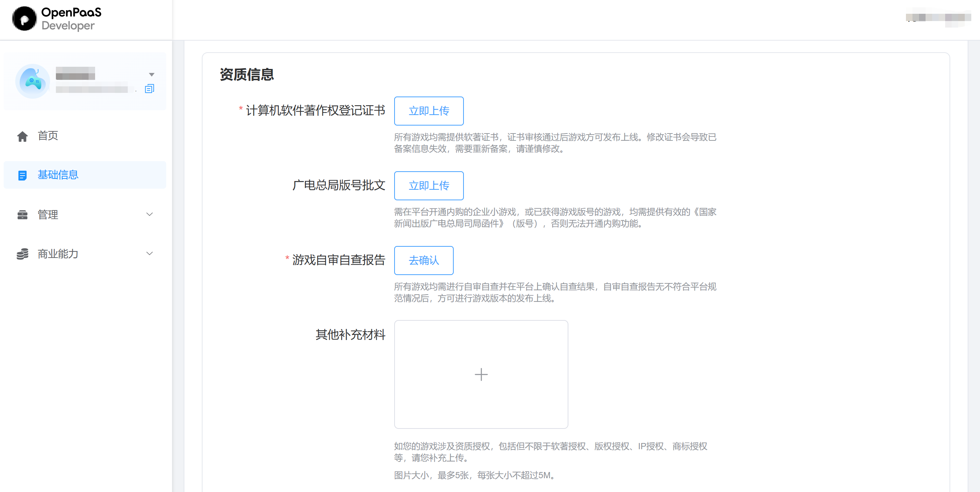Click the 游戏自审自查报告 label
The width and height of the screenshot is (980, 492).
pos(339,260)
